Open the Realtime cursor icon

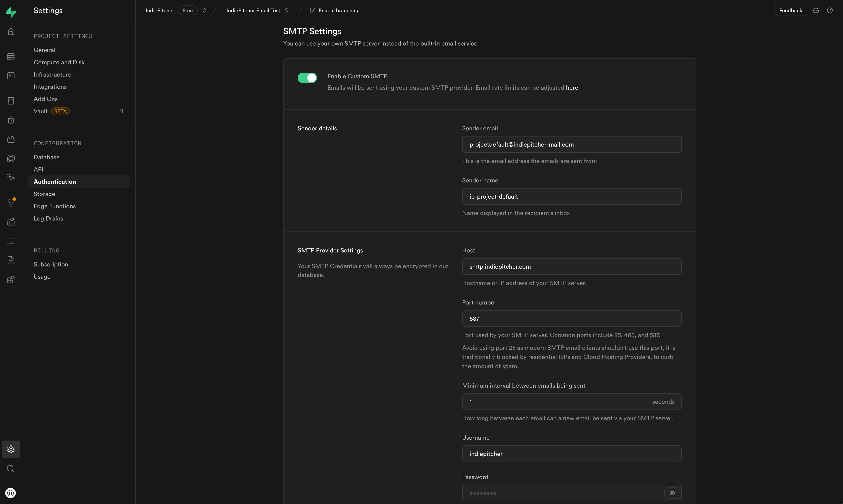pos(11,178)
